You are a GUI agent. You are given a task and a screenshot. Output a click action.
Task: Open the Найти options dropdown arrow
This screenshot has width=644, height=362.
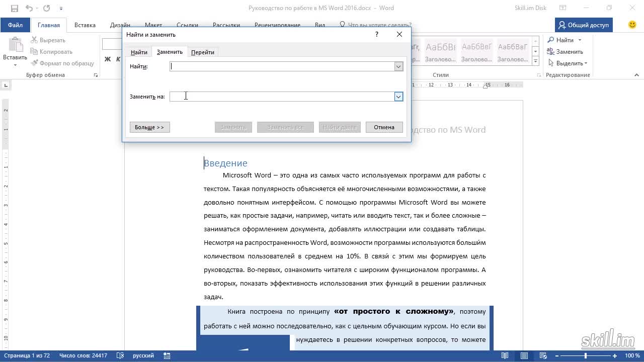tap(580, 40)
